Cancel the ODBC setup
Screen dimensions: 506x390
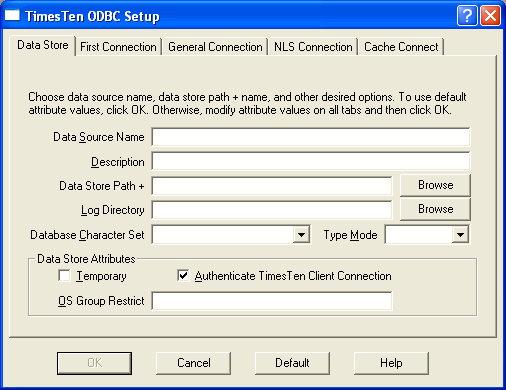click(193, 363)
